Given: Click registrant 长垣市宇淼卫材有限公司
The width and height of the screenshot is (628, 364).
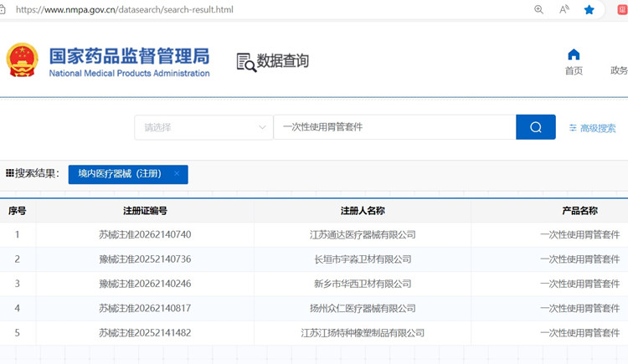Looking at the screenshot, I should 363,259.
